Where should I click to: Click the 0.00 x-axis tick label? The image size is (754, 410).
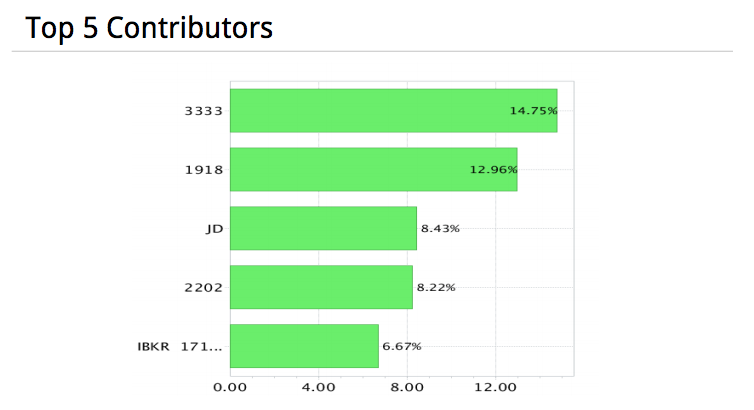coord(230,387)
